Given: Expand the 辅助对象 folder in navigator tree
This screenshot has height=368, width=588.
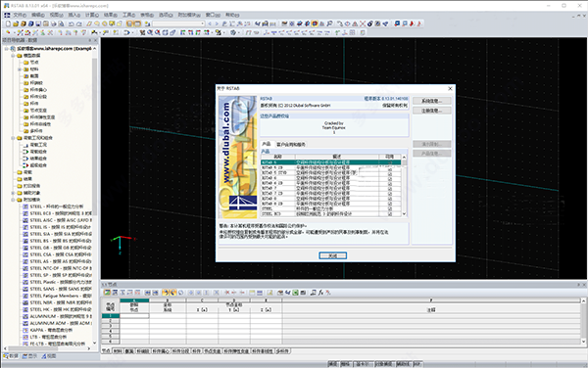Looking at the screenshot, I should click(x=13, y=193).
